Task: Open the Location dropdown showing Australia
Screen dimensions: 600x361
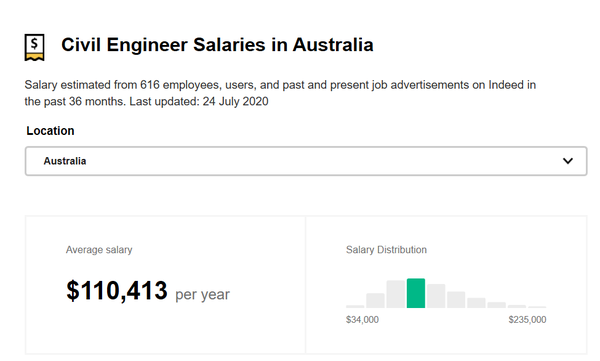Action: tap(306, 161)
